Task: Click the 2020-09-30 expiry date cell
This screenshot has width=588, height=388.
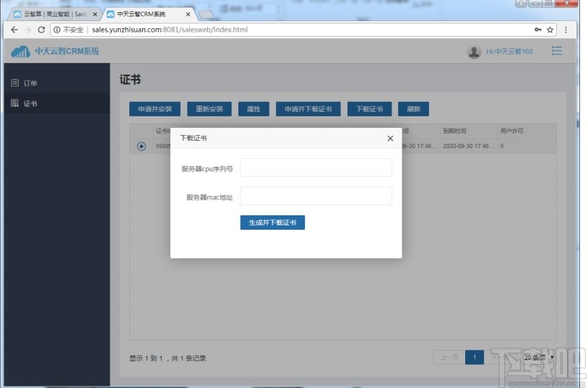Action: 468,146
